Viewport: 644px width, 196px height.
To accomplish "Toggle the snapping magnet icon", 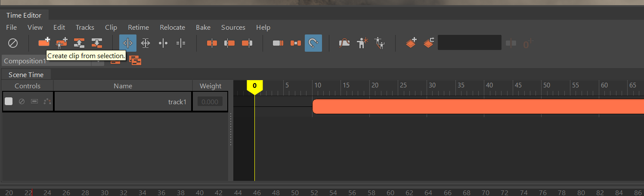I will click(x=313, y=43).
